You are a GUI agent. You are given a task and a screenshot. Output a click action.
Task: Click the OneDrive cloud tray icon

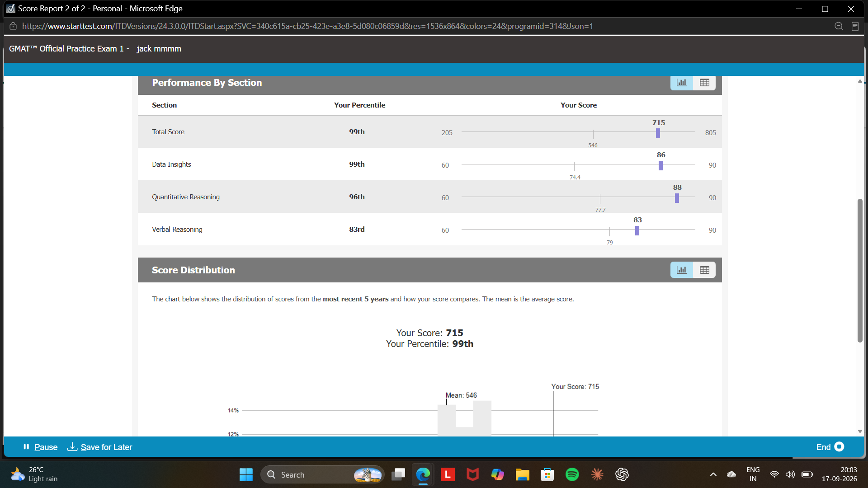731,474
